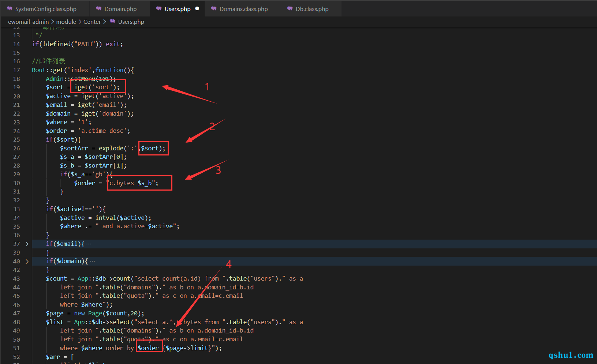Click the if(!defined("PATH")) exit line
This screenshot has width=597, height=364.
[x=77, y=44]
